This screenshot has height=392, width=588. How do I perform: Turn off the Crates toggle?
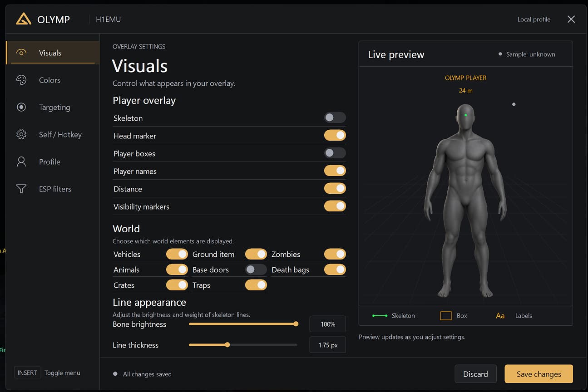pyautogui.click(x=177, y=285)
